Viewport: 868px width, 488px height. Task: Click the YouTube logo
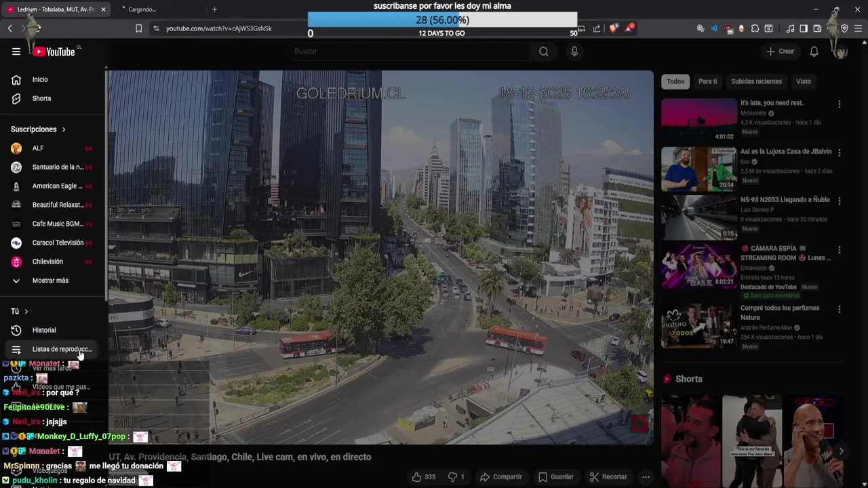coord(54,52)
